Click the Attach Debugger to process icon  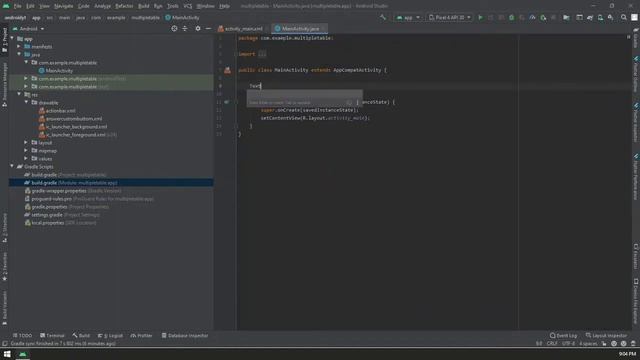(543, 18)
